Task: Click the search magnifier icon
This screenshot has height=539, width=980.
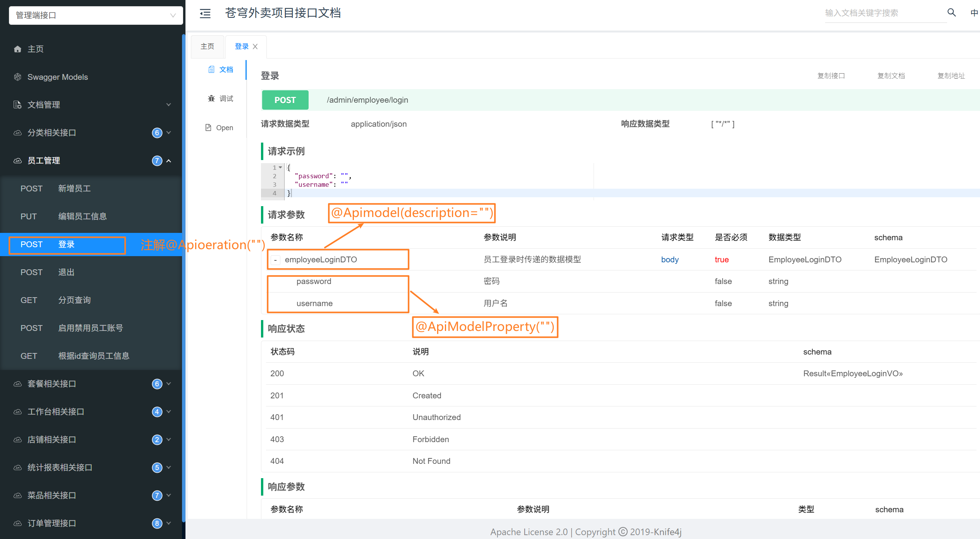Action: (x=951, y=13)
